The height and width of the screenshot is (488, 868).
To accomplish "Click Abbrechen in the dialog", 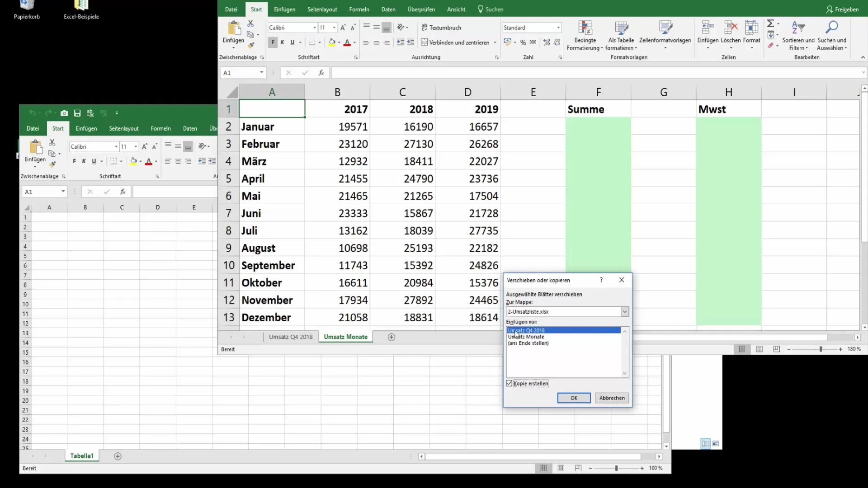I will pos(612,398).
